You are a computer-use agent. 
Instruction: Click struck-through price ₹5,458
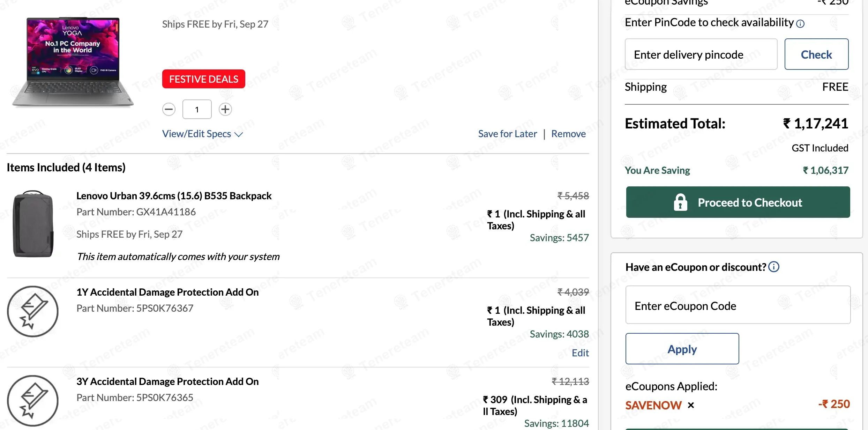[573, 196]
